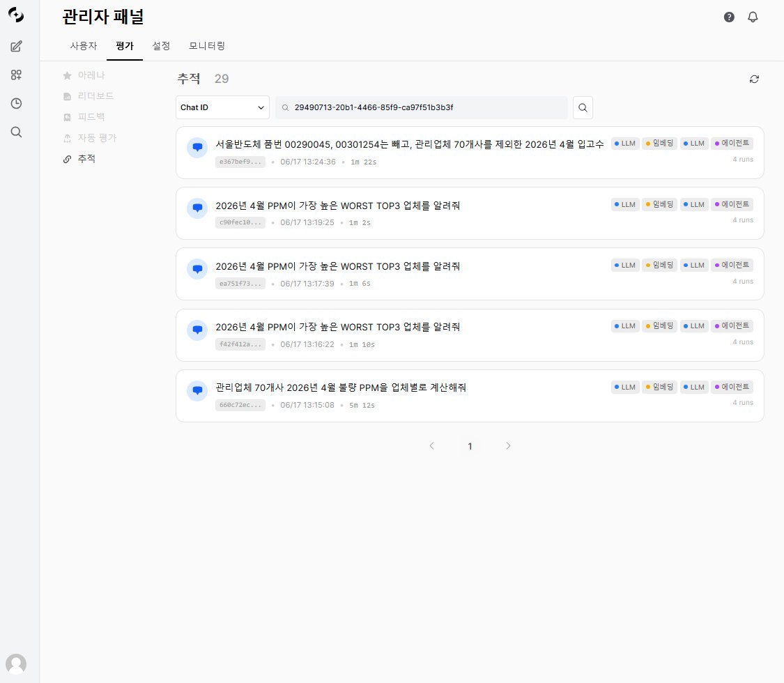Click trace ID chip f42f412a...
Image resolution: width=784 pixels, height=683 pixels.
(x=240, y=344)
